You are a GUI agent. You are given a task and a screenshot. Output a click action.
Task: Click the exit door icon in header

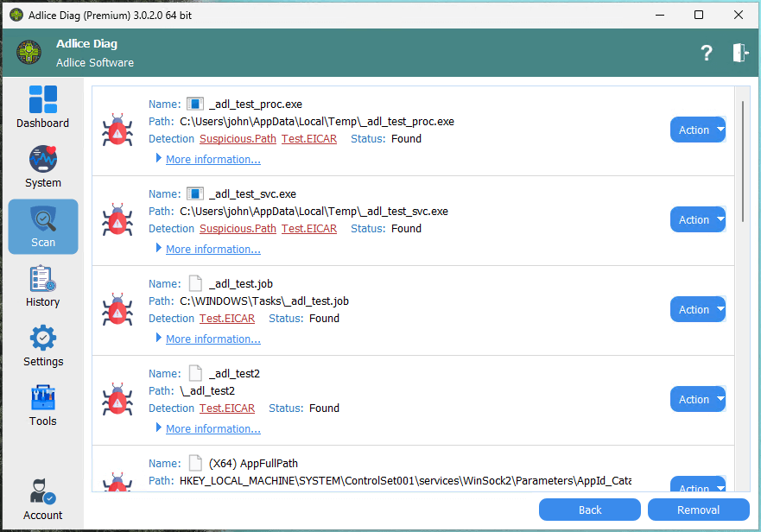tap(740, 54)
